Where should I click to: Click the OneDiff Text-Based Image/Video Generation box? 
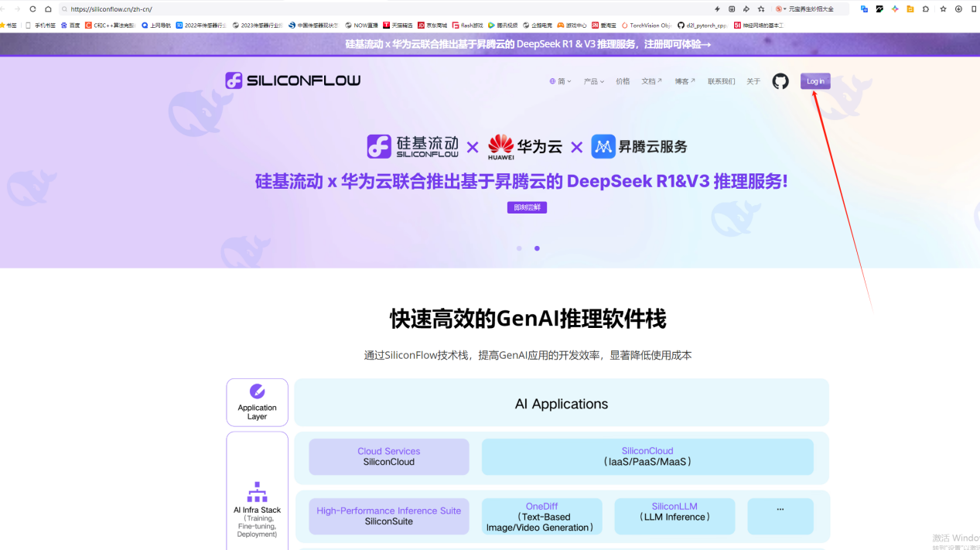coord(542,516)
